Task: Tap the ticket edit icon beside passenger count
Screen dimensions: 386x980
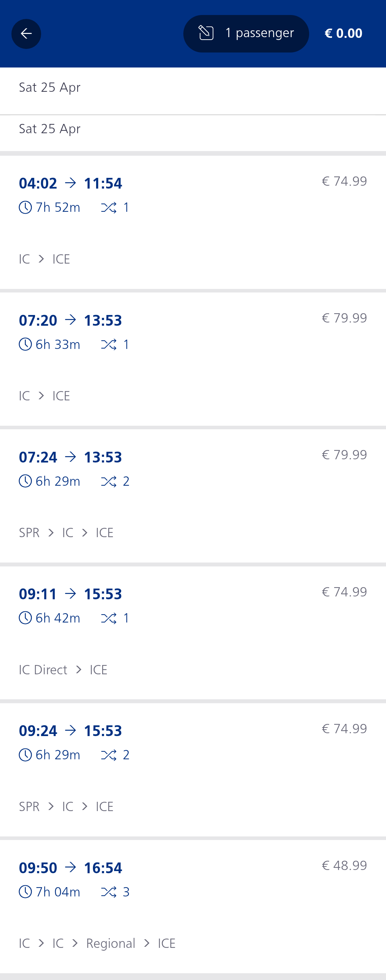Action: point(206,33)
